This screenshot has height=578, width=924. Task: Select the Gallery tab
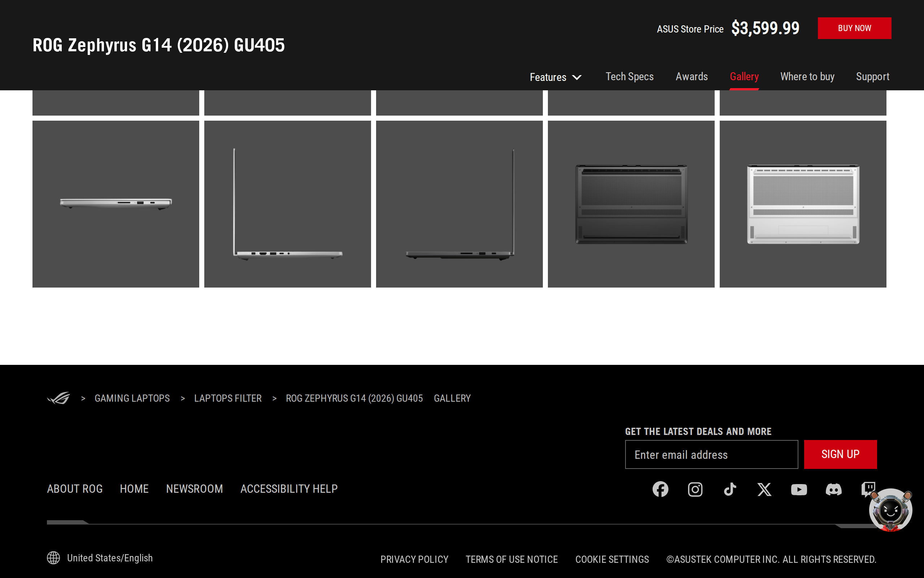[x=744, y=77]
